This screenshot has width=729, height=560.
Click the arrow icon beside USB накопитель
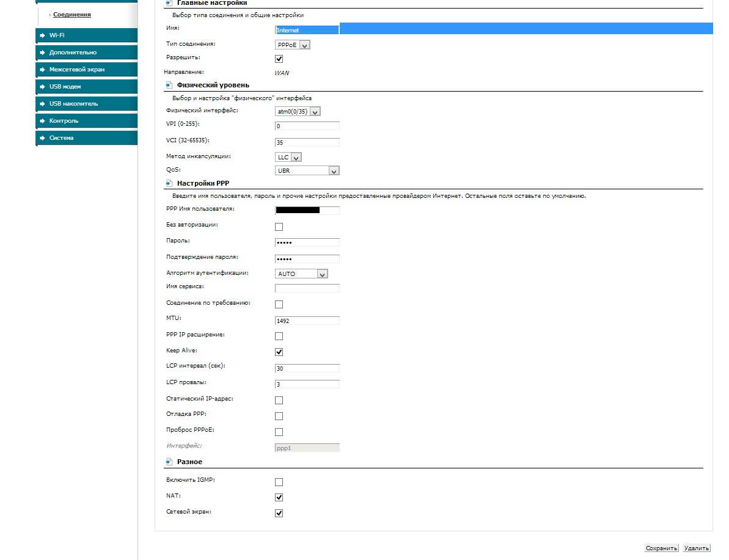pos(42,104)
